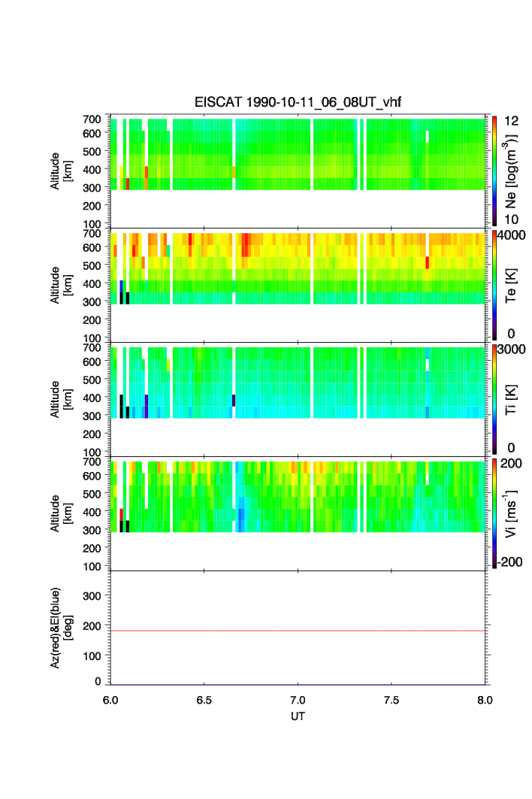The width and height of the screenshot is (532, 799).
Task: Click the 300 tick of the Az/El panel
Action: (92, 596)
